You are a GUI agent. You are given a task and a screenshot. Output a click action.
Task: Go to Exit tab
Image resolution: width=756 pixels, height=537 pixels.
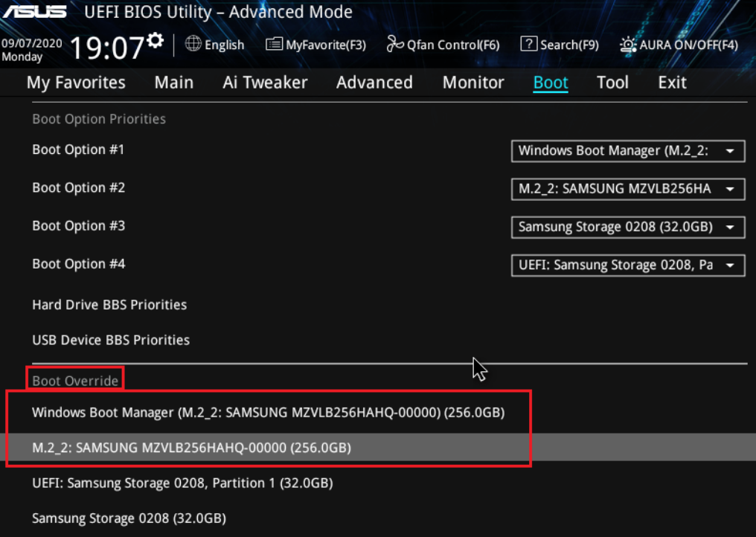(672, 83)
